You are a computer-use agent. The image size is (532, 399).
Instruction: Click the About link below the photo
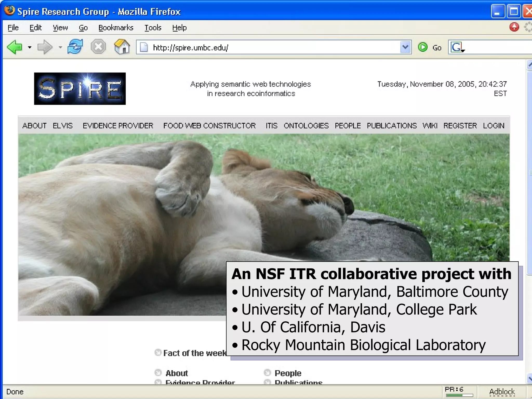pos(177,373)
